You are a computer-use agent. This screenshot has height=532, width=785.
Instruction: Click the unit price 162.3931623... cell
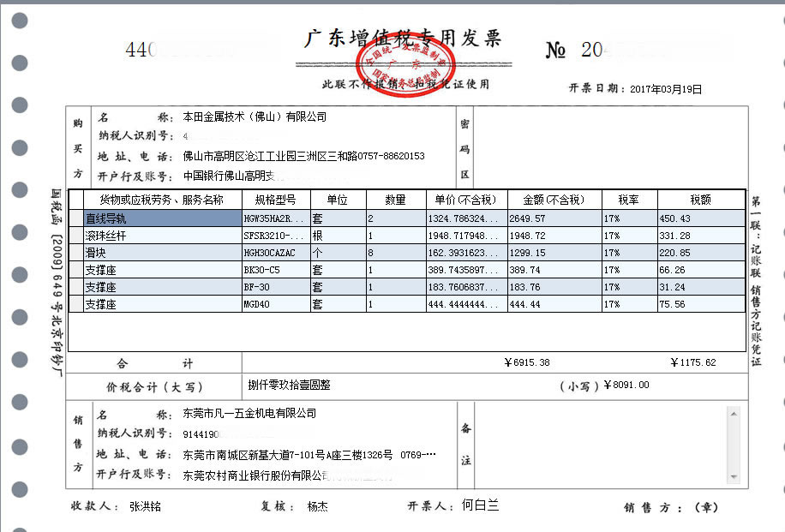pyautogui.click(x=466, y=252)
